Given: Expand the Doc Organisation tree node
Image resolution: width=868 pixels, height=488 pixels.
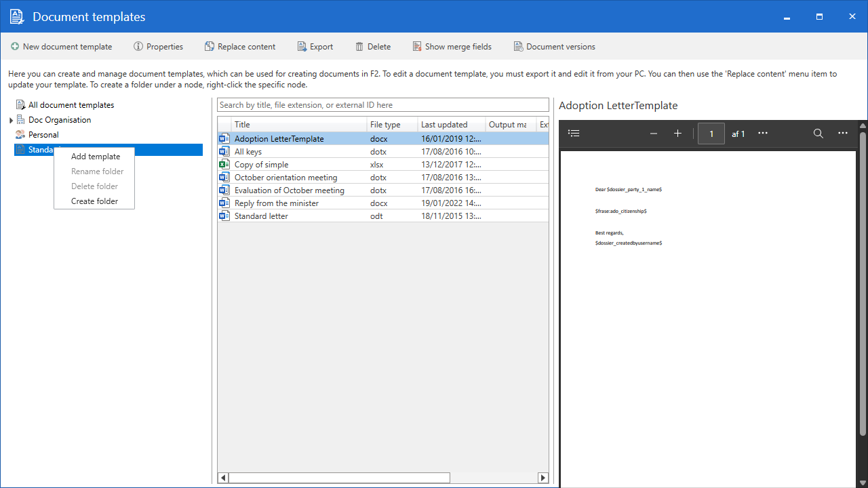Looking at the screenshot, I should pos(11,120).
